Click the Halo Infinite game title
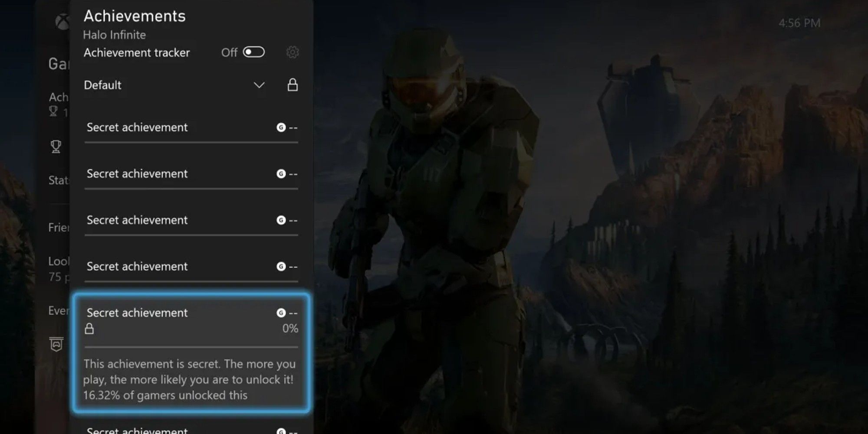Viewport: 868px width, 434px height. pos(114,35)
